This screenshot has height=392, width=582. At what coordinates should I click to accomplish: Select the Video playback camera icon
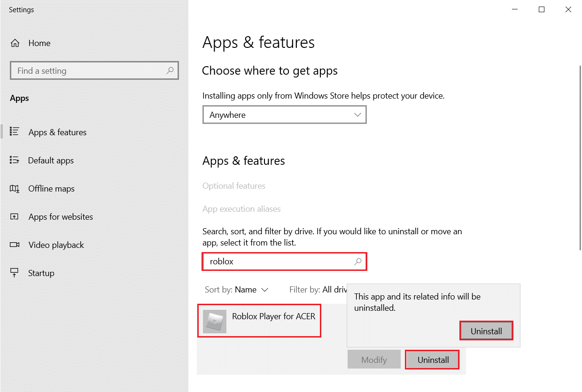tap(15, 245)
